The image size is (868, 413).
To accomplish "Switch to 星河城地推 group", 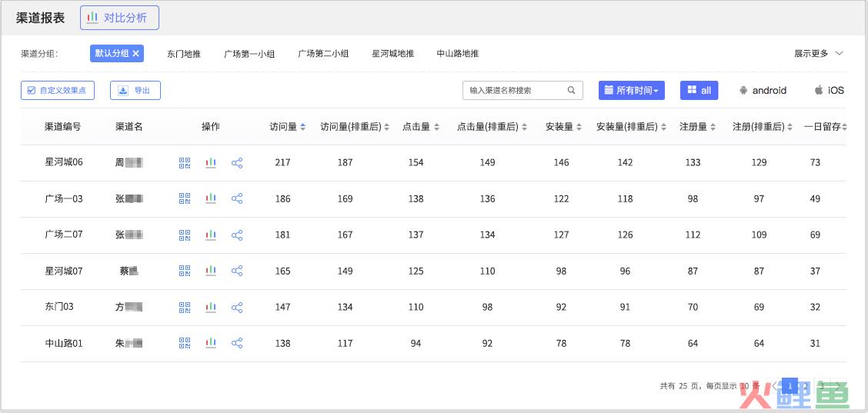I will 392,54.
